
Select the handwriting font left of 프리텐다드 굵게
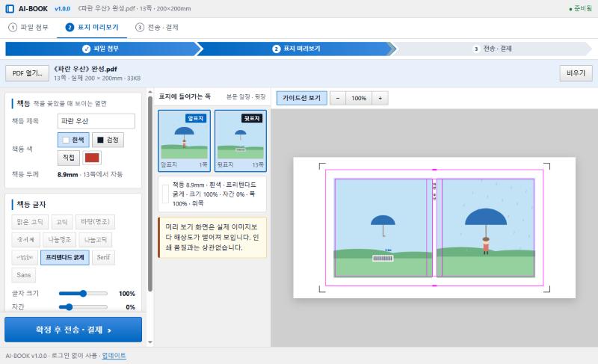pos(25,257)
